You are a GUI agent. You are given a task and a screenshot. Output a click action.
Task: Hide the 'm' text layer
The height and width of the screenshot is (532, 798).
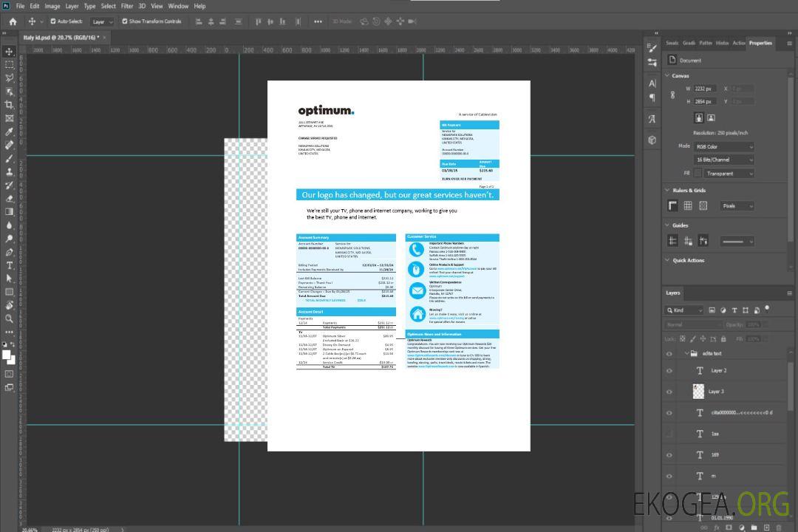[x=669, y=476]
